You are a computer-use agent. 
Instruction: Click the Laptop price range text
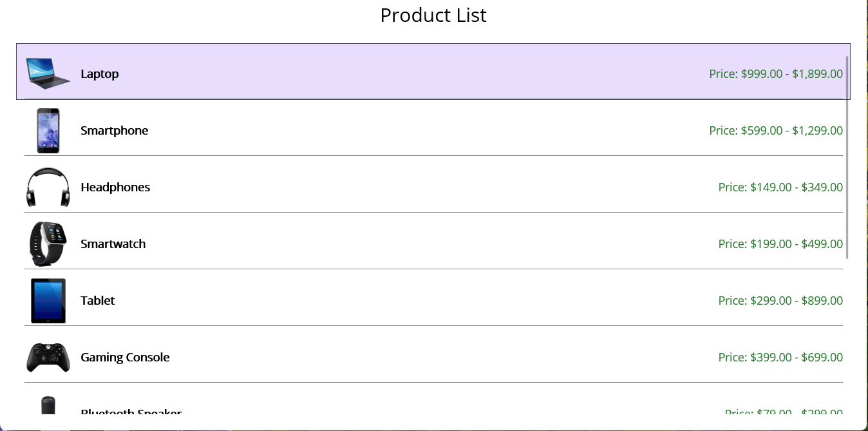coord(776,73)
